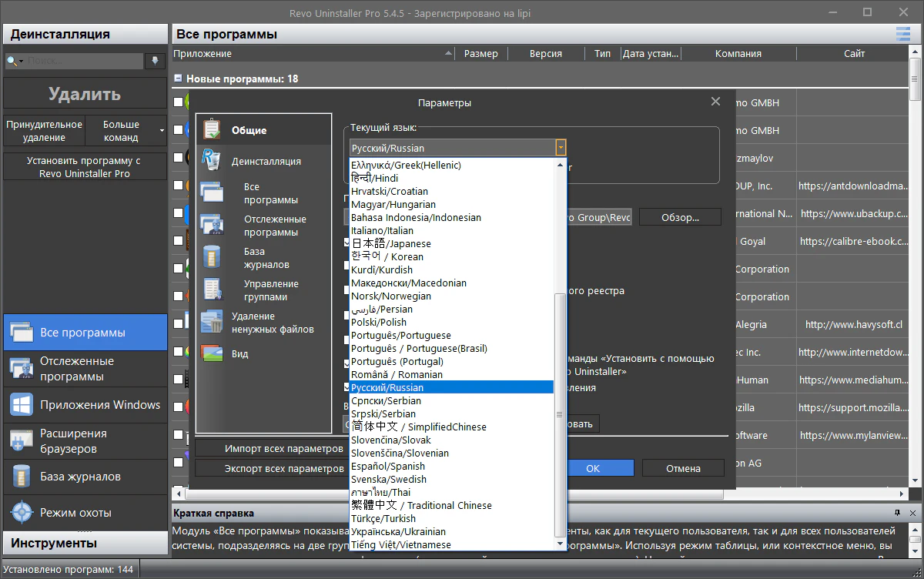924x579 pixels.
Task: Activate Режим охоты hunter mode icon
Action: [x=21, y=512]
